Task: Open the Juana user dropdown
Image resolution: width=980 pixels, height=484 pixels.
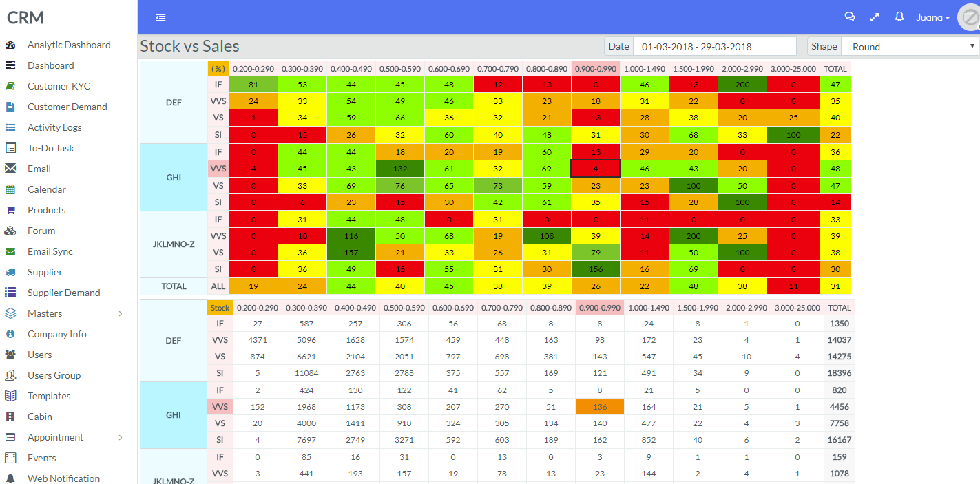Action: pos(932,18)
